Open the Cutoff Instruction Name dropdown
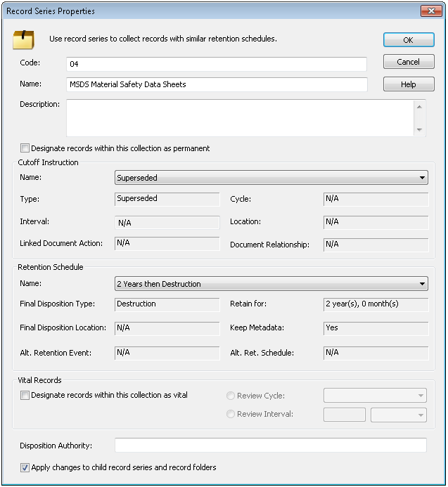Screen dimensions: 448x487 (x=271, y=178)
